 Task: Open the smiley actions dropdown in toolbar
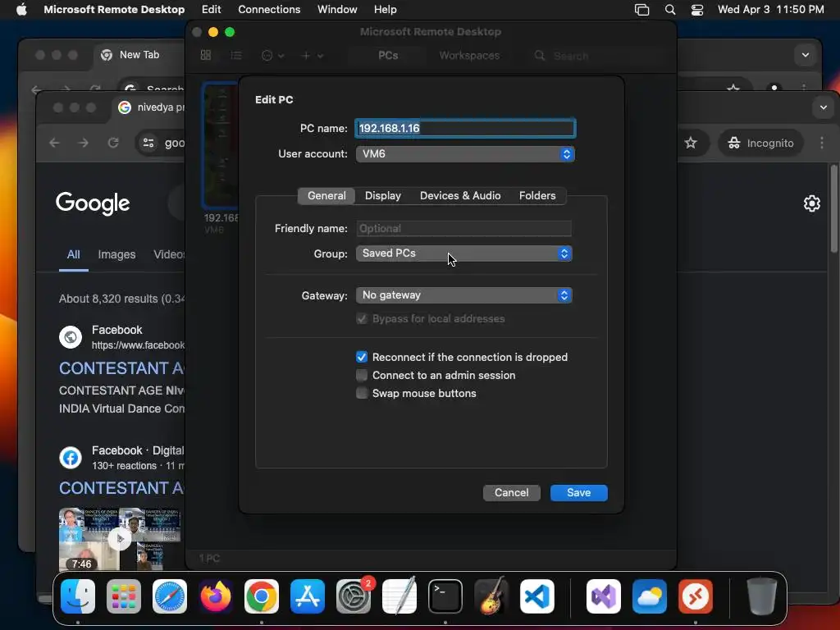click(x=272, y=55)
